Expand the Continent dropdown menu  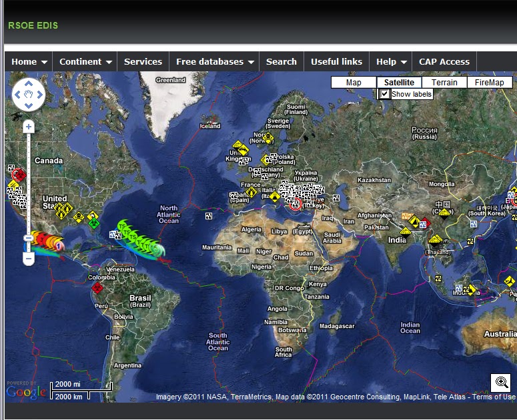tap(85, 61)
